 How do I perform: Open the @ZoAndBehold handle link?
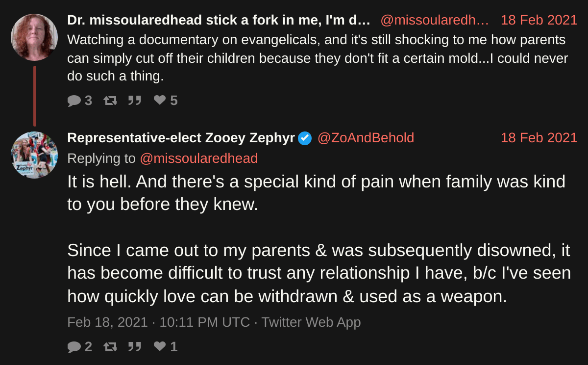[x=366, y=138]
